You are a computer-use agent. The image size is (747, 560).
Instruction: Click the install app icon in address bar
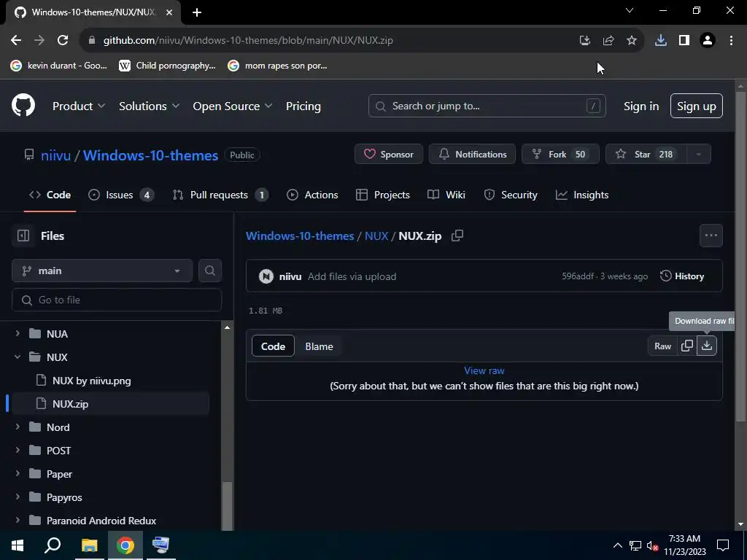(x=585, y=41)
